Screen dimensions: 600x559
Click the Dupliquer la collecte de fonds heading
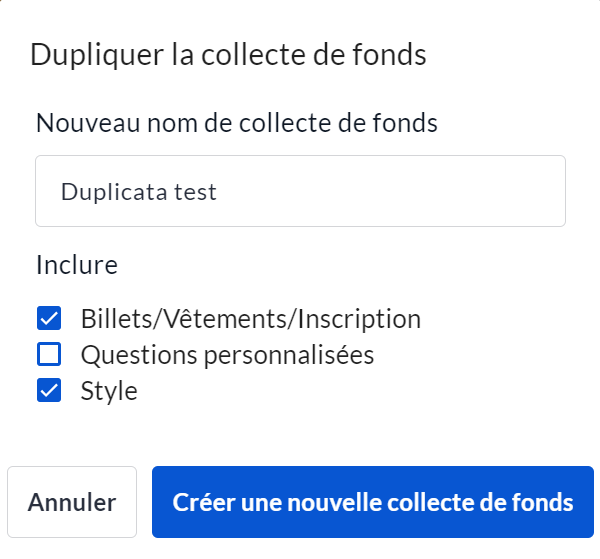coord(228,54)
